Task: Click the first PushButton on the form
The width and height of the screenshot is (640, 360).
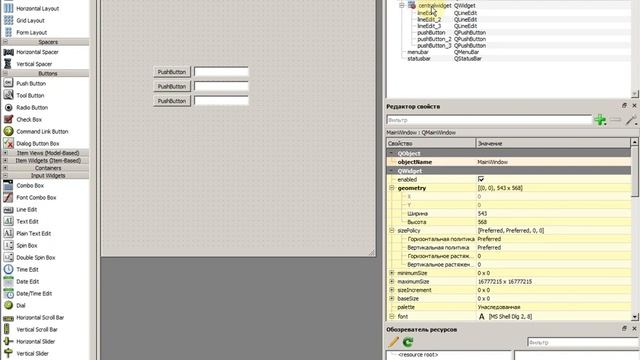Action: pyautogui.click(x=172, y=72)
